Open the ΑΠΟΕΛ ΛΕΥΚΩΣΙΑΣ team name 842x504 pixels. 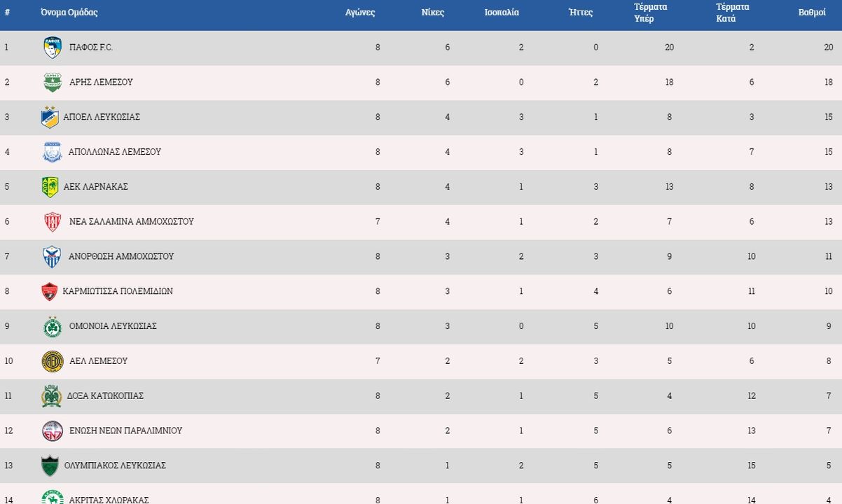click(102, 117)
